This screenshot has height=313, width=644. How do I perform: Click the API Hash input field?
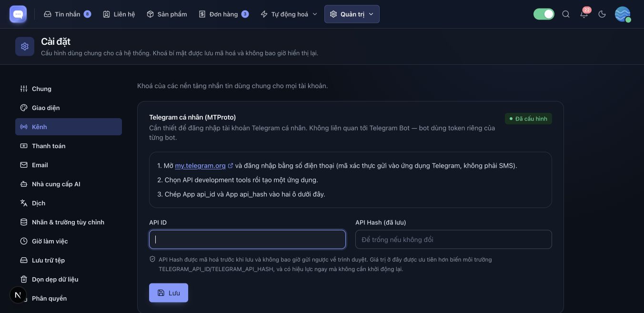(x=453, y=240)
